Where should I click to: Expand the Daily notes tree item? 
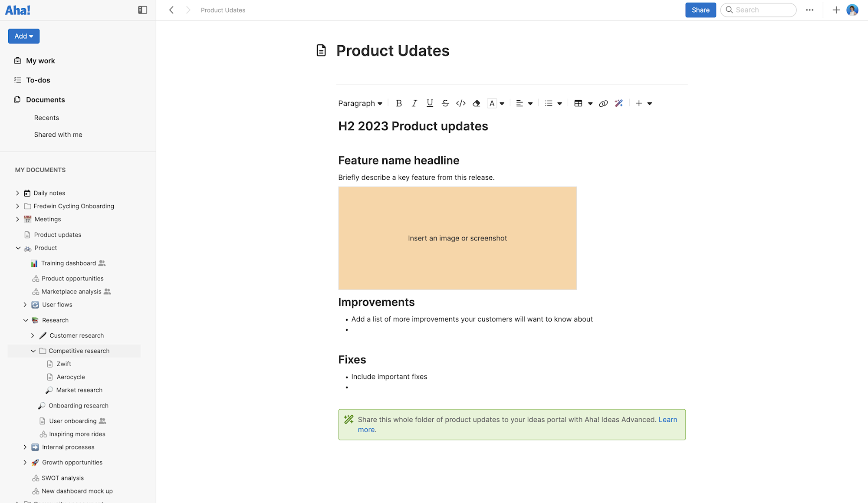(x=17, y=193)
